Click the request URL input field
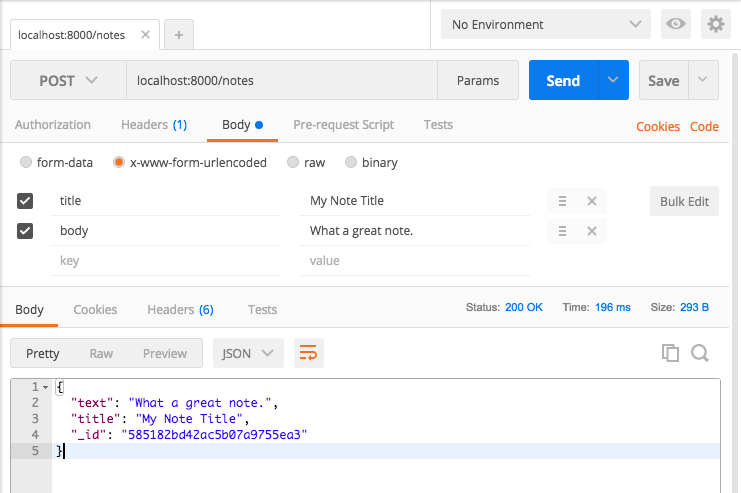Screen dimensions: 741x493 tap(280, 81)
